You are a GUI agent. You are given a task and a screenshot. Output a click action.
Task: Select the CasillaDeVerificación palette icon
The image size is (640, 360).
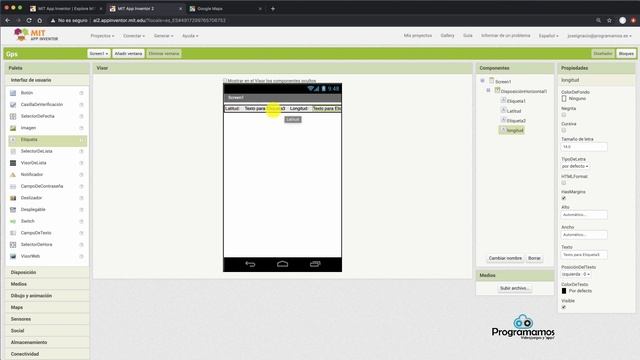[x=13, y=105]
